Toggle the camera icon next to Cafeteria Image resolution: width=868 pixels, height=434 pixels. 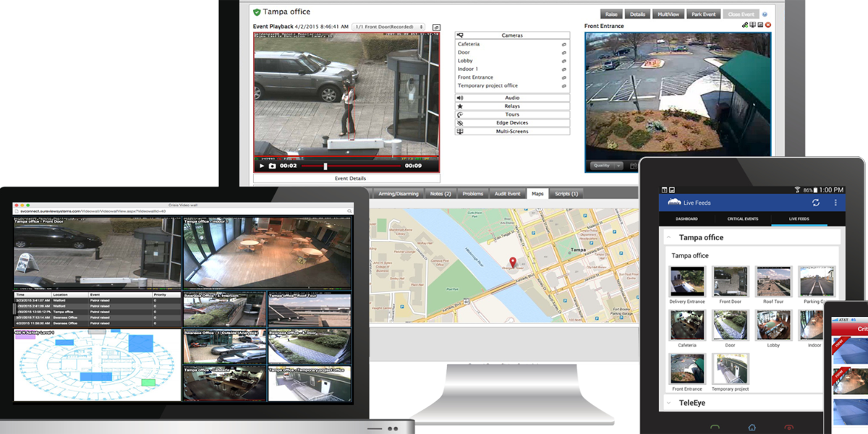(x=563, y=44)
